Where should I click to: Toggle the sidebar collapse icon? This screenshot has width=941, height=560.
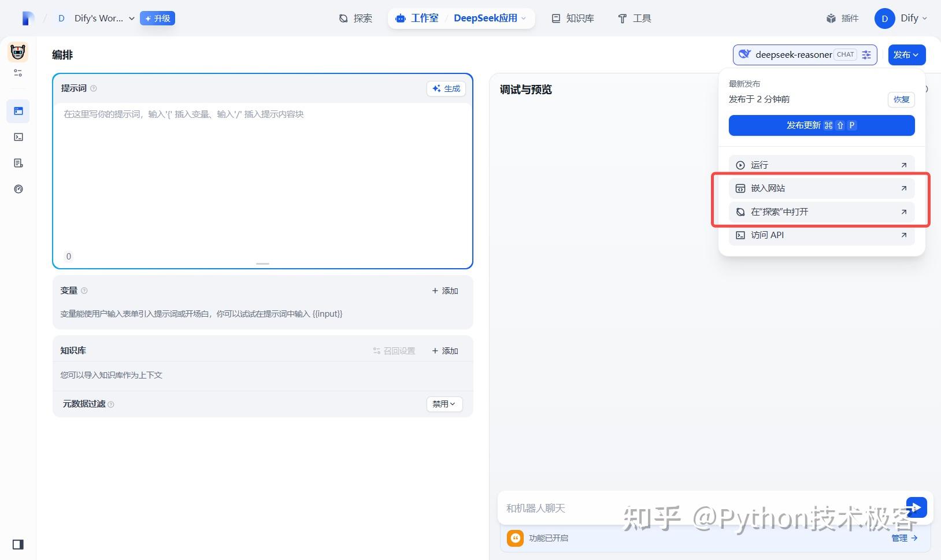pos(18,544)
